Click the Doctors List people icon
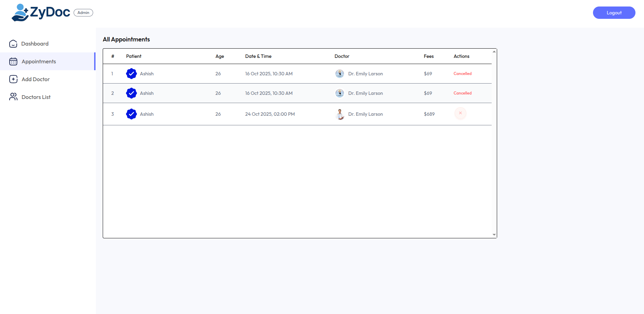Viewport: 644px width, 314px height. tap(13, 97)
